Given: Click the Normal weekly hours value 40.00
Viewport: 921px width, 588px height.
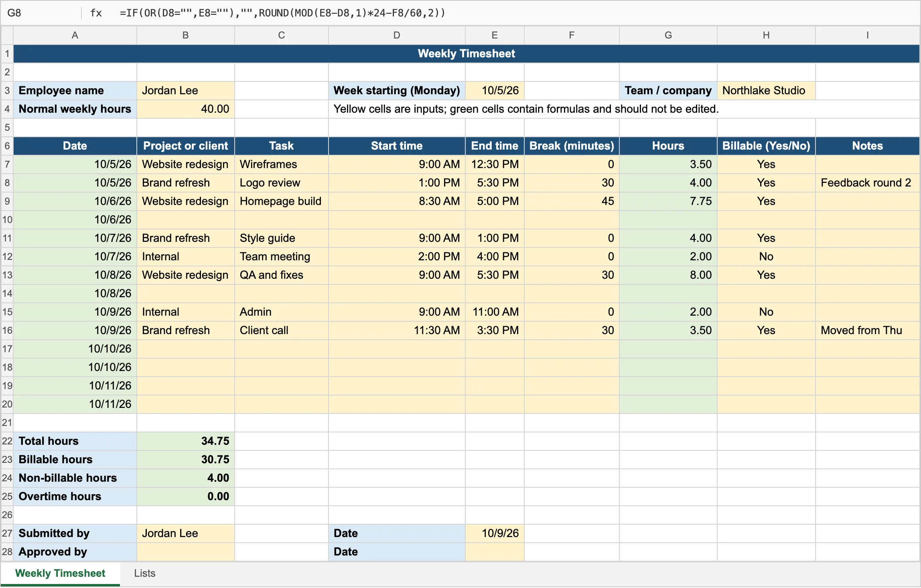Looking at the screenshot, I should [x=185, y=109].
